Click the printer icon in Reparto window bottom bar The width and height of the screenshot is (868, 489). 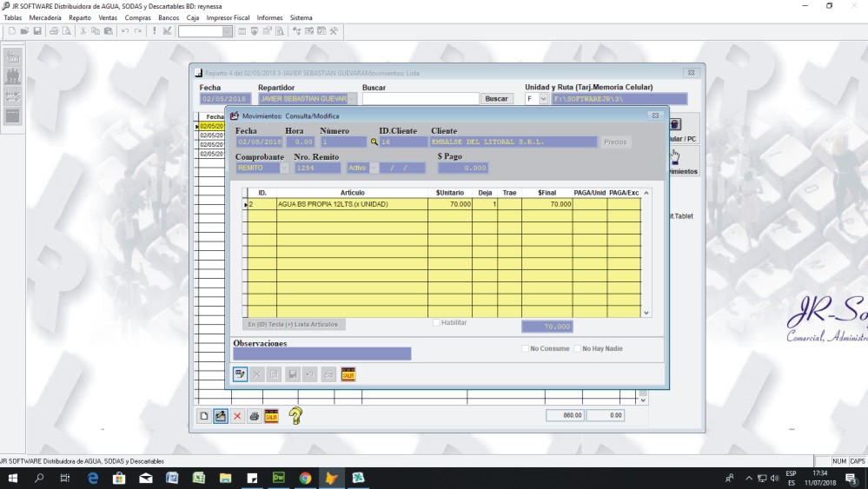pyautogui.click(x=254, y=416)
